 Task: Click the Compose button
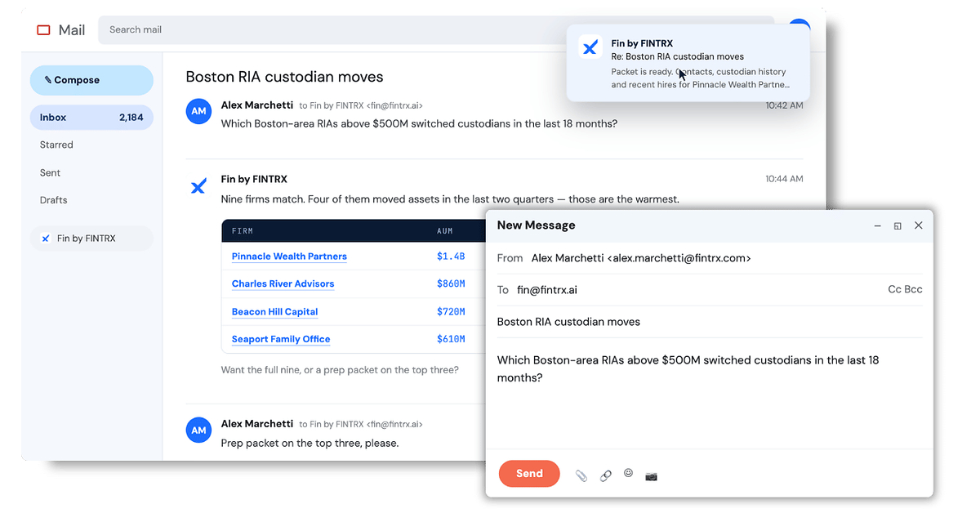tap(91, 80)
